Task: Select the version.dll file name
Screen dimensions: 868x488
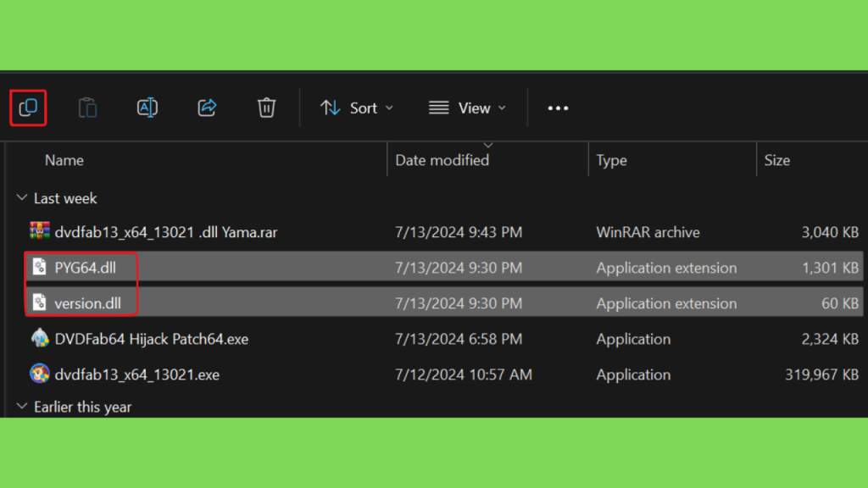Action: coord(87,304)
